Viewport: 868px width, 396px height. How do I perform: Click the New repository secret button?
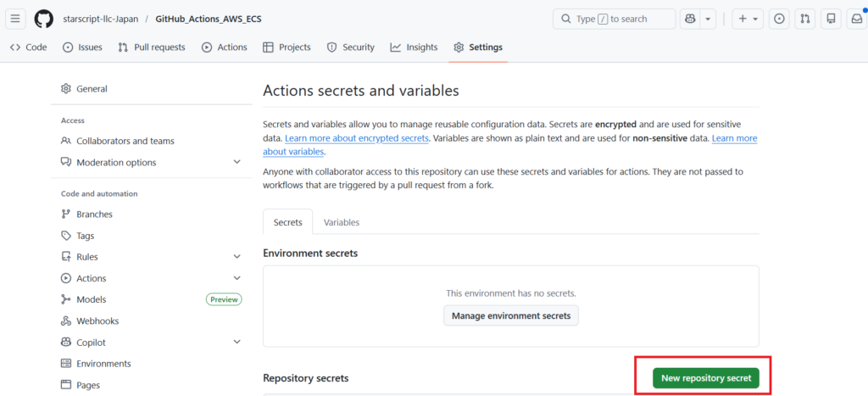click(705, 378)
